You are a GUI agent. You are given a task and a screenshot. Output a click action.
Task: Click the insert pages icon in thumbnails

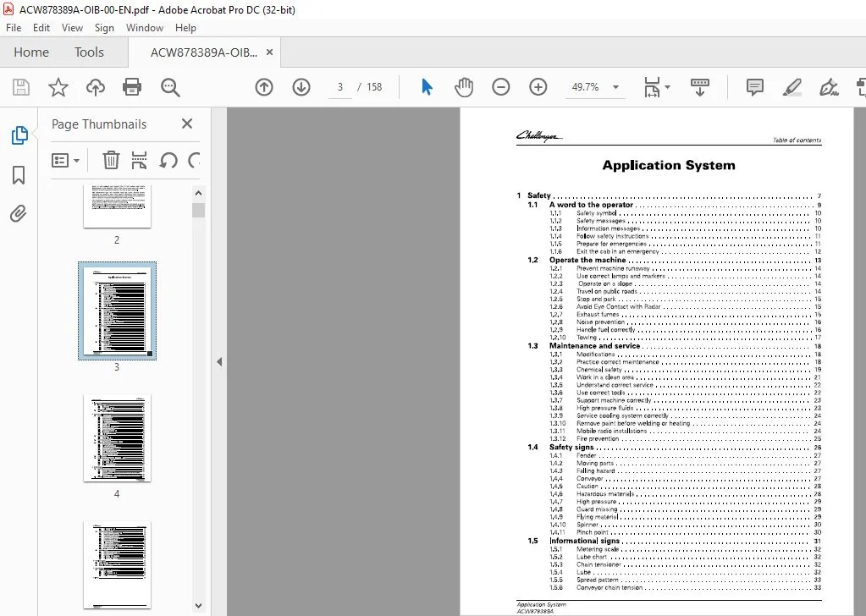coord(139,160)
